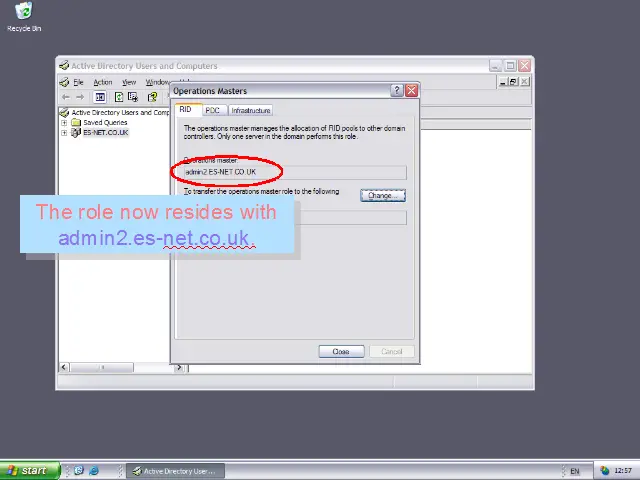The height and width of the screenshot is (480, 640).
Task: Select the ES-NET.CO.UK tree item
Action: pos(105,132)
